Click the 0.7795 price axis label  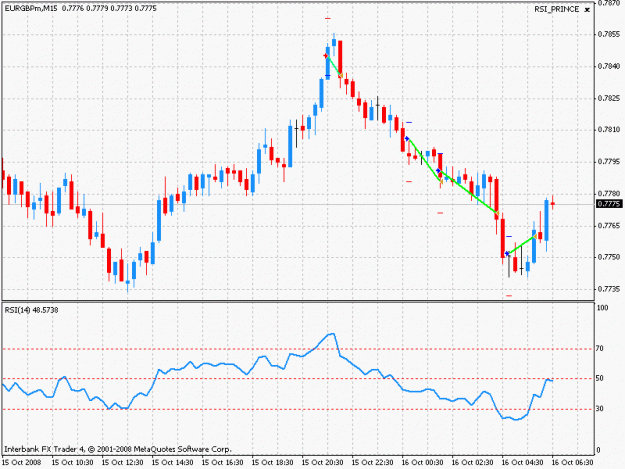click(x=609, y=161)
